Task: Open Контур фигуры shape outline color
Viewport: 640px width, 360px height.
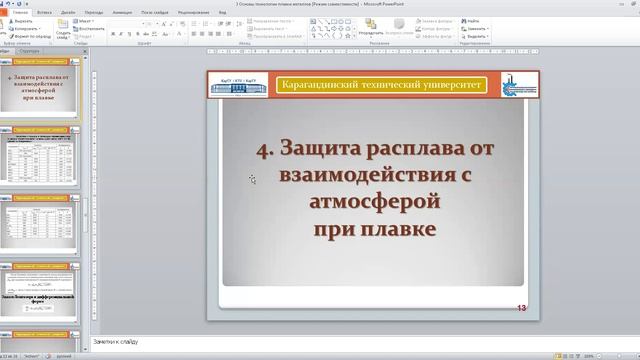Action: point(434,29)
